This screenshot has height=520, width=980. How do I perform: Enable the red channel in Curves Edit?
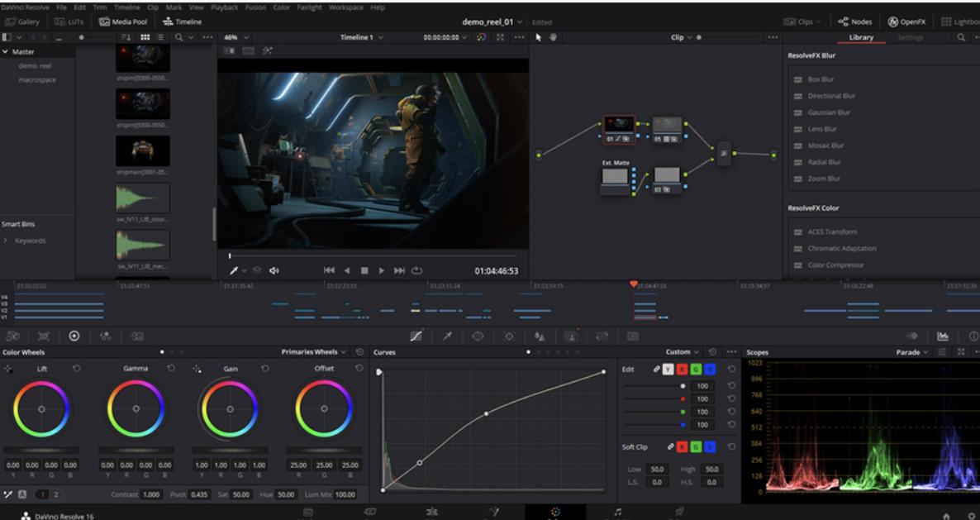coord(680,369)
